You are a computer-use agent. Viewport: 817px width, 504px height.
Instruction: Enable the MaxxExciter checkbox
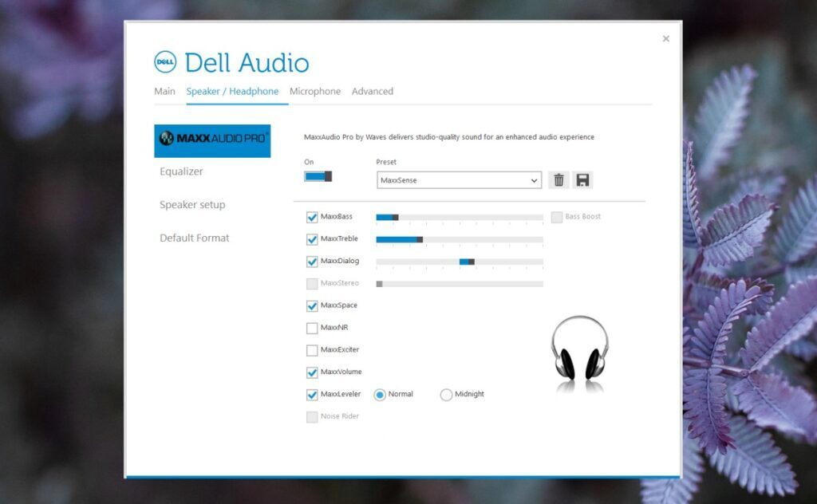pos(310,349)
